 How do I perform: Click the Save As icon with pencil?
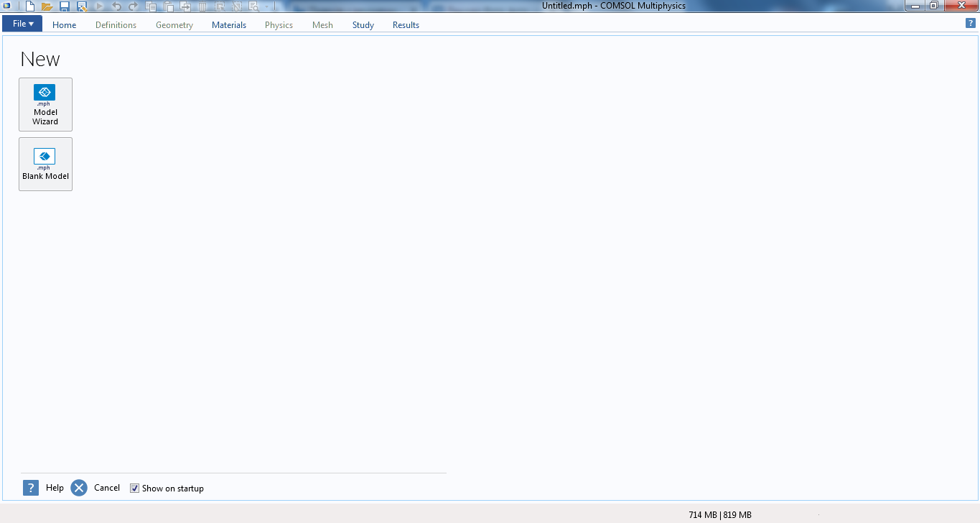click(82, 6)
